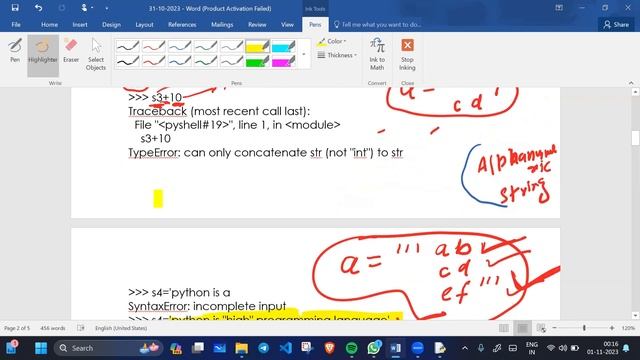Open the Mailings tab
Screen dimensions: 640x360
point(222,24)
